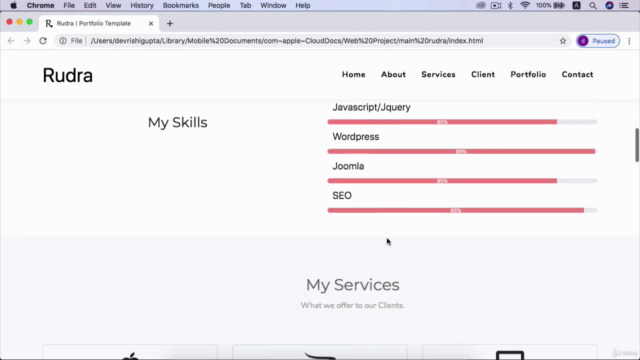Open the Apple menu

13,5
